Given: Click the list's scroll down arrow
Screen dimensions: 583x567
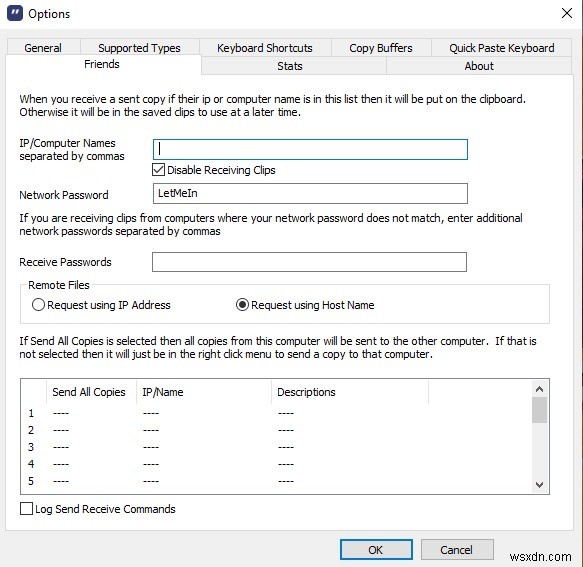Looking at the screenshot, I should click(x=539, y=484).
